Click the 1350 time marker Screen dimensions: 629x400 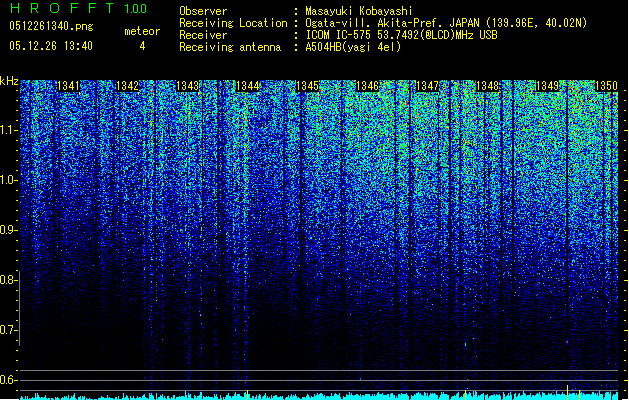coord(606,85)
